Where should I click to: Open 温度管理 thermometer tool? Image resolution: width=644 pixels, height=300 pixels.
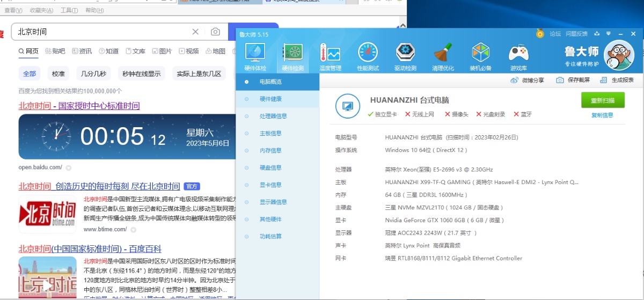[330, 57]
